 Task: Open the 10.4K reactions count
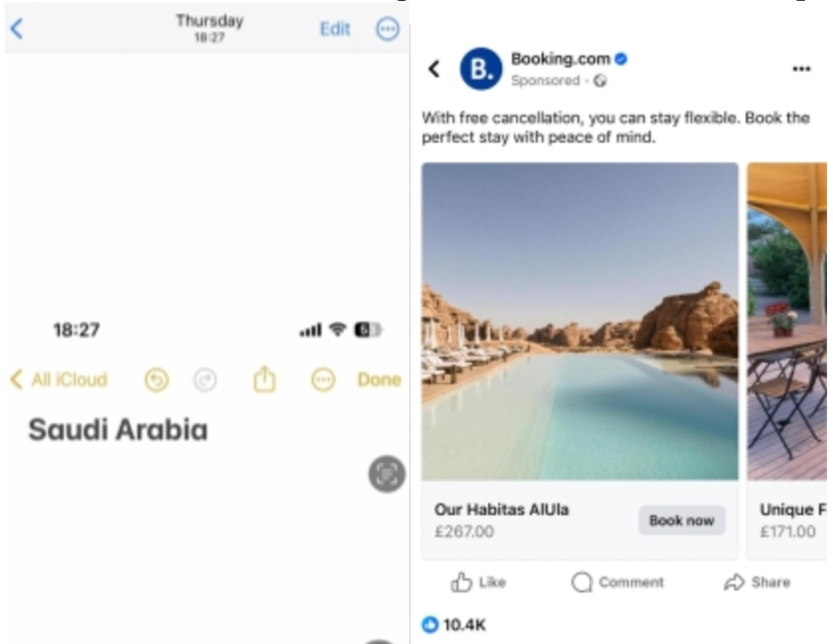pyautogui.click(x=454, y=625)
